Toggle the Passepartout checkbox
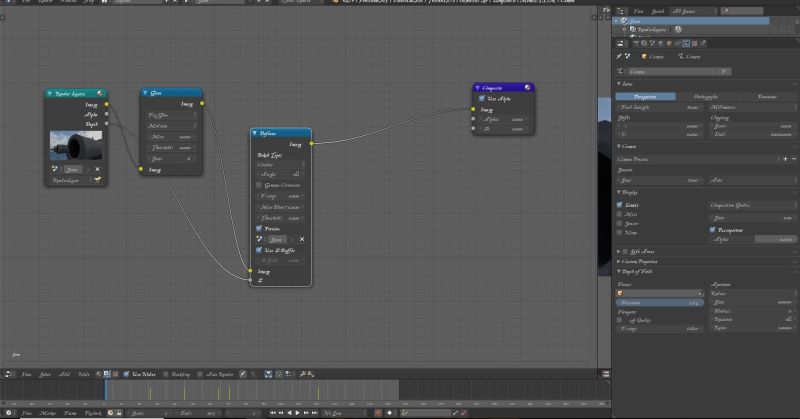This screenshot has width=800, height=419. pos(712,230)
